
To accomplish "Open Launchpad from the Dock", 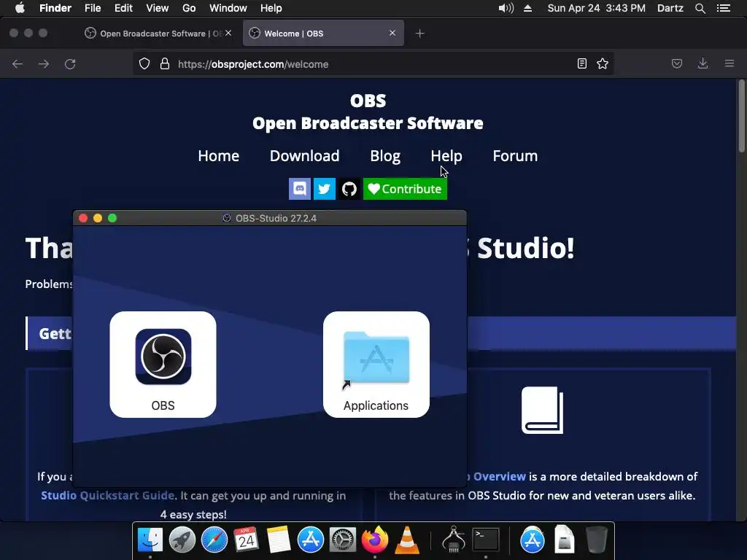I will coord(182,540).
